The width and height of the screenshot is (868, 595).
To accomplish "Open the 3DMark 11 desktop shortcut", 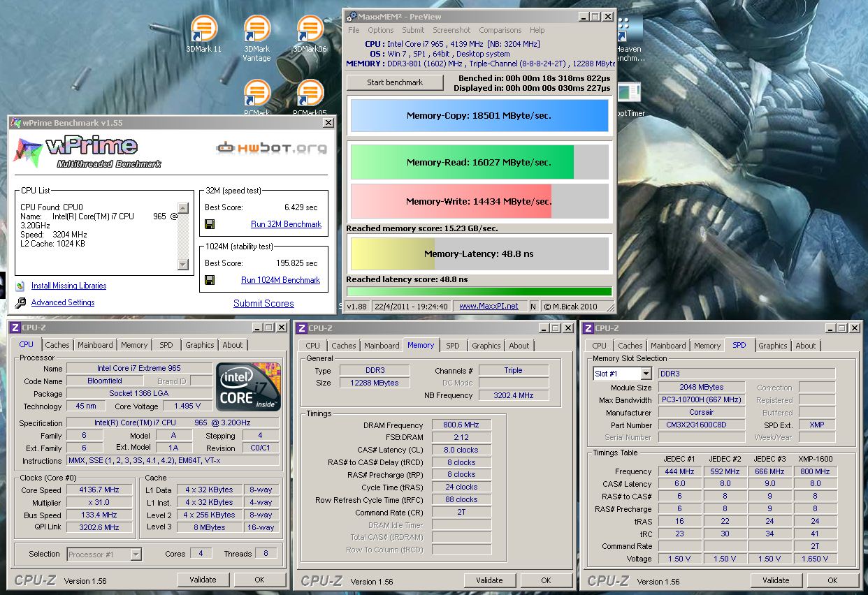I will point(204,30).
